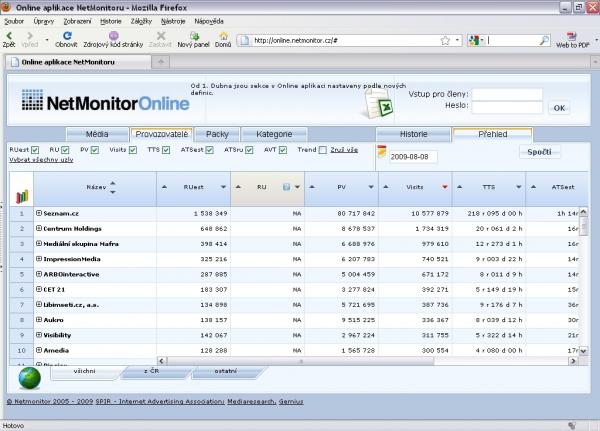Screen dimensions: 600x431
Task: Expand the CET 21 row
Action: [39, 289]
